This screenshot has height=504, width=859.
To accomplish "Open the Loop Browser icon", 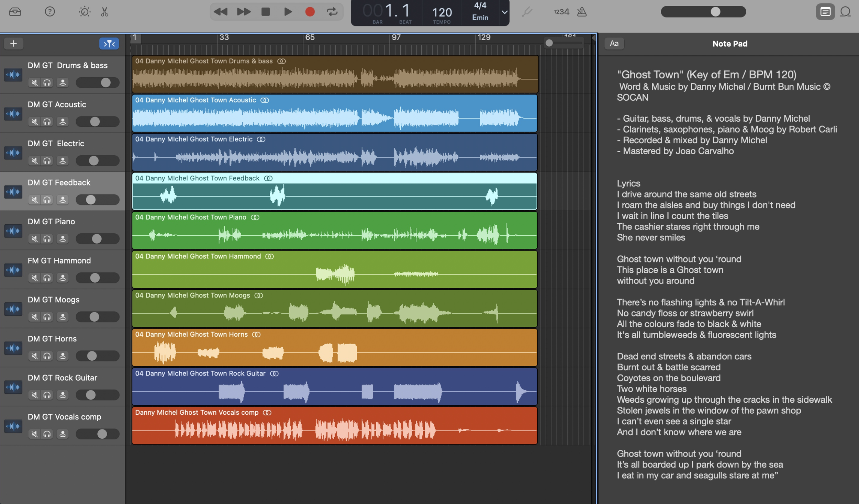I will tap(845, 12).
